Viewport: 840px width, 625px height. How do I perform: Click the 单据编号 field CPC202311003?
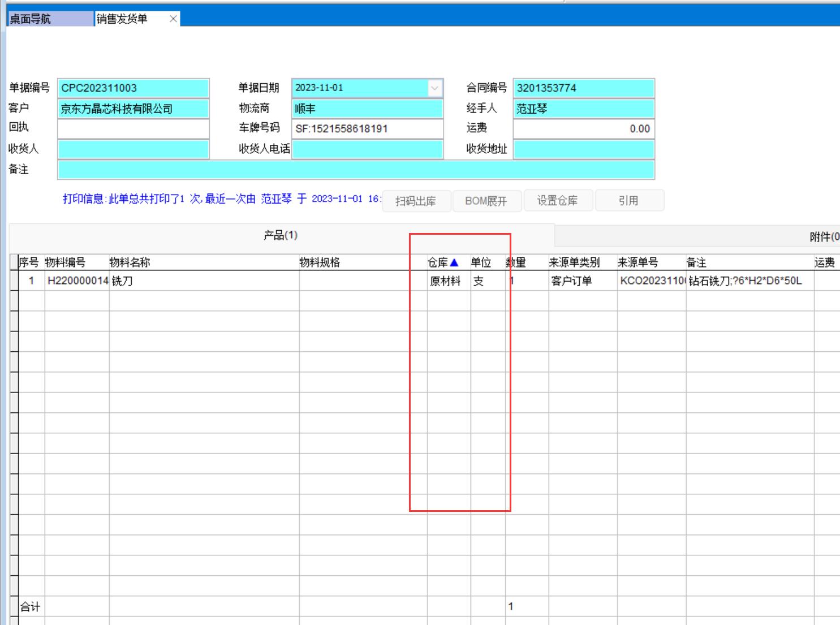coord(133,88)
